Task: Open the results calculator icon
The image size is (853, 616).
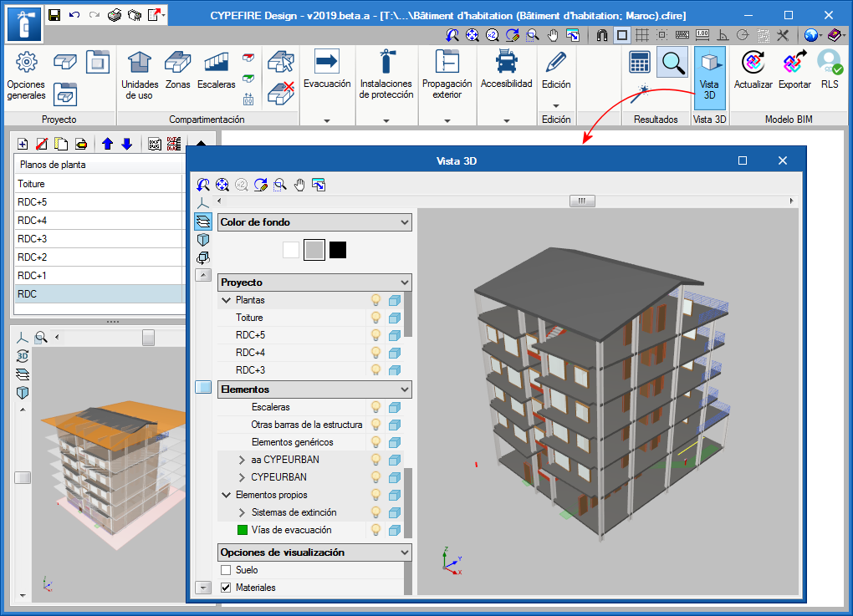Action: click(639, 63)
